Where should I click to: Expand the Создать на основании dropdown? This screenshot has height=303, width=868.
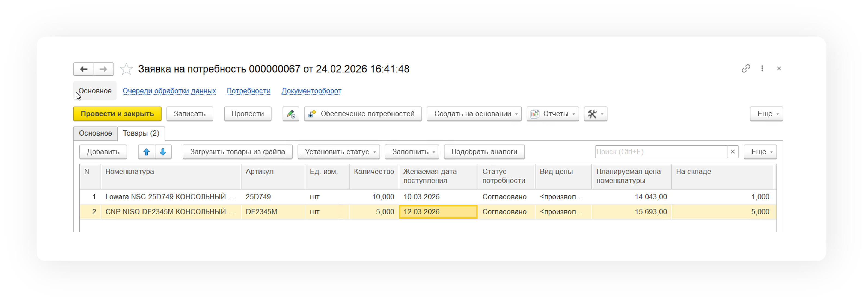coord(474,114)
